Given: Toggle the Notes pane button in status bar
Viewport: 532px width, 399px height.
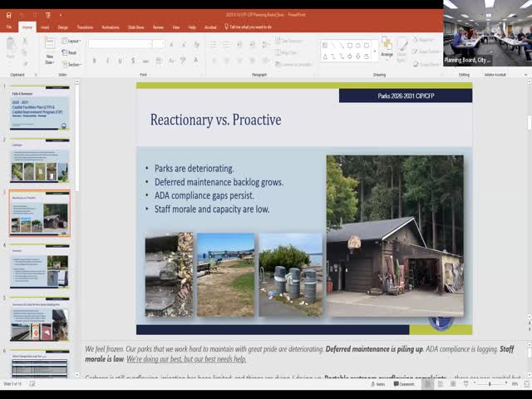Looking at the screenshot, I should coord(378,384).
